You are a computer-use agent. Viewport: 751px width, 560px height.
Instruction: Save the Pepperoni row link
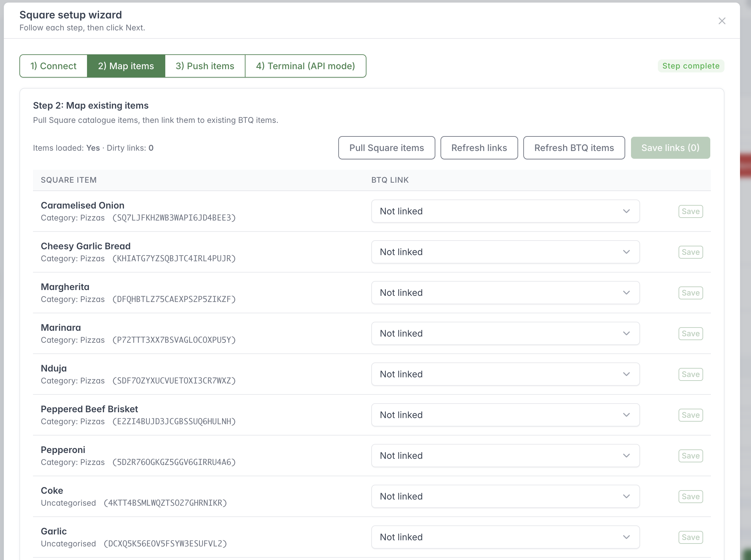691,456
